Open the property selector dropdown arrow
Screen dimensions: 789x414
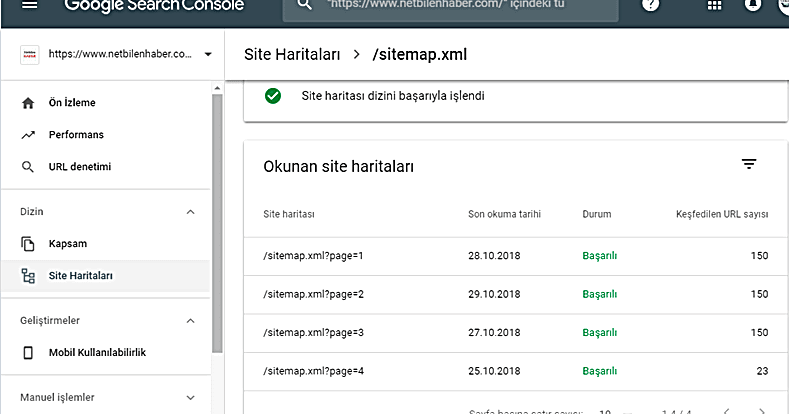(x=208, y=54)
